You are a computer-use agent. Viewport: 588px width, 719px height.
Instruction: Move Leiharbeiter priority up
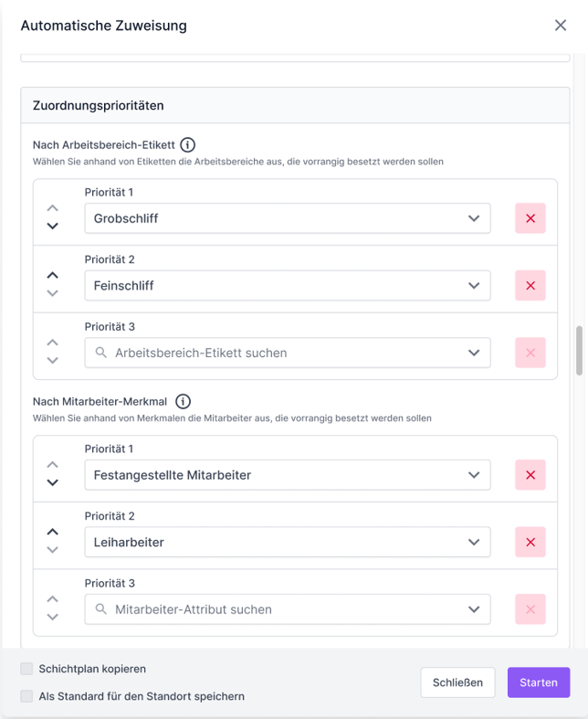coord(53,532)
